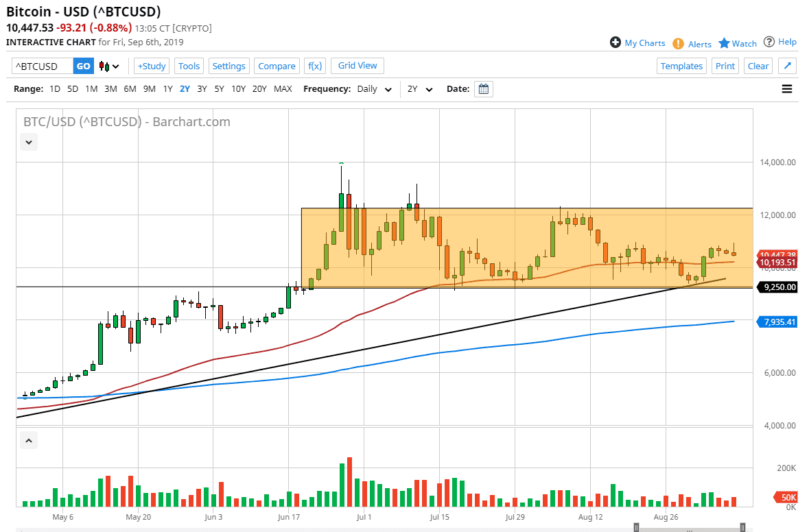Image resolution: width=809 pixels, height=532 pixels.
Task: Click the Clear button
Action: 758,66
